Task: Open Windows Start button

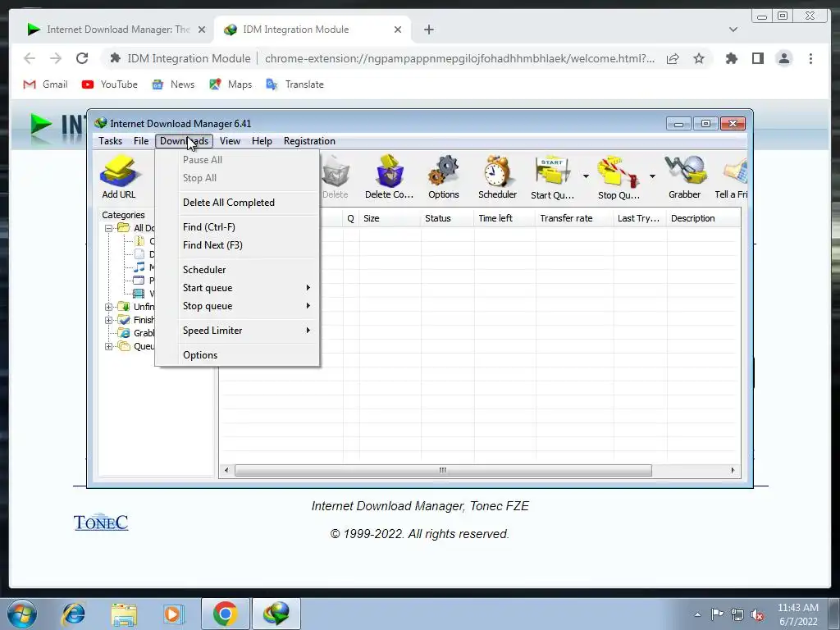Action: pos(22,614)
